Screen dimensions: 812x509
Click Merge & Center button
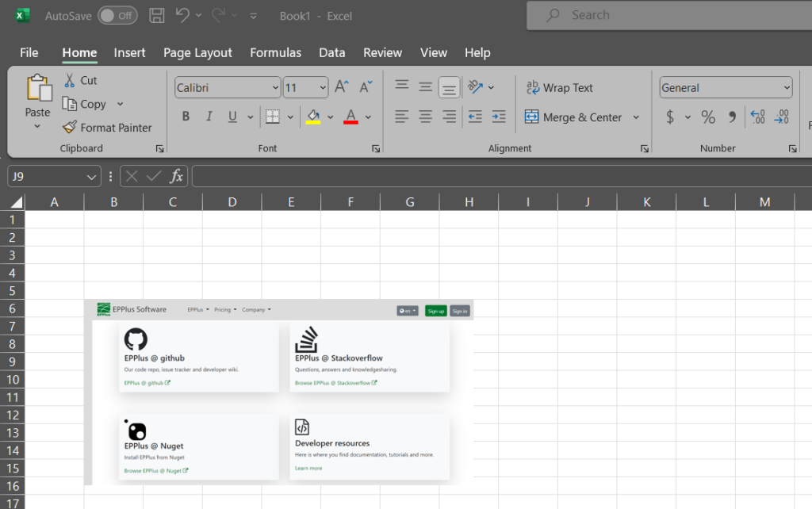pos(573,117)
